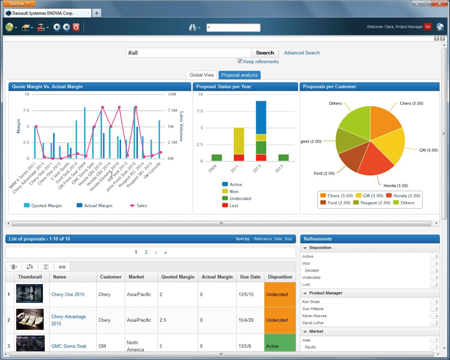Collapse the Disposition refinement section

(x=305, y=248)
